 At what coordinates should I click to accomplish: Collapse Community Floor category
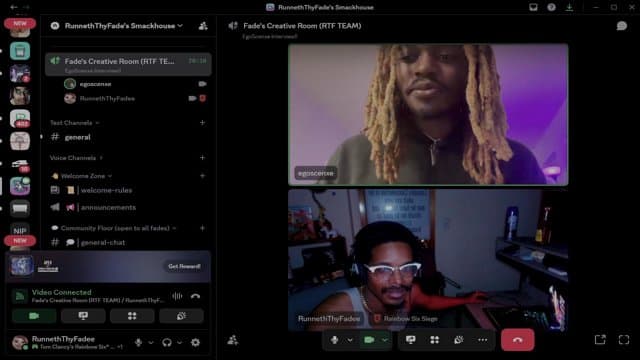(113, 228)
